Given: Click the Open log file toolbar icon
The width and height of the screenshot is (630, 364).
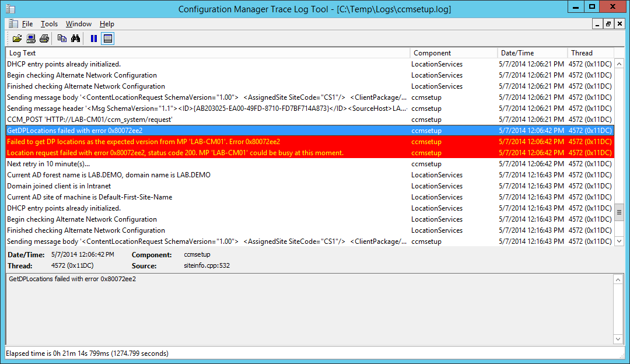Looking at the screenshot, I should pos(17,38).
